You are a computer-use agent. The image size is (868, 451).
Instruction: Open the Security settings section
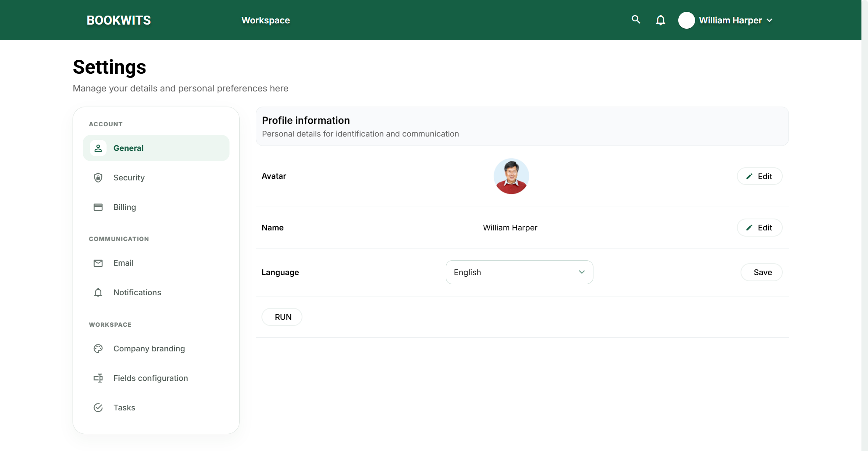pyautogui.click(x=156, y=178)
